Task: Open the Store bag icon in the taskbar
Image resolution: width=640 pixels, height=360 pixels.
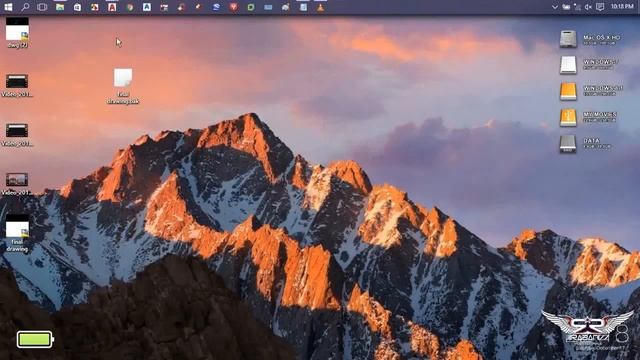Action: coord(77,7)
